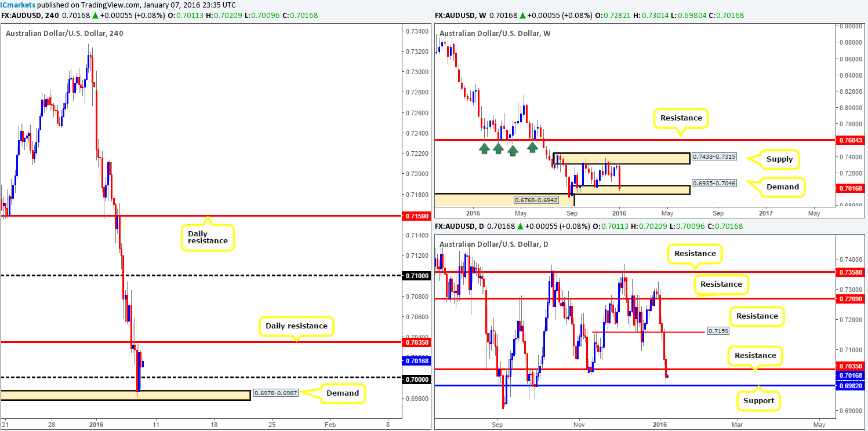Open the ICmarkets publisher link
This screenshot has height=431, width=868.
coord(18,5)
